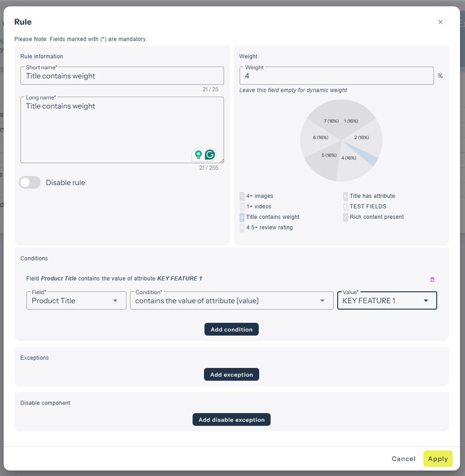Click legend badge for 4+ images
The height and width of the screenshot is (476, 465).
(242, 196)
